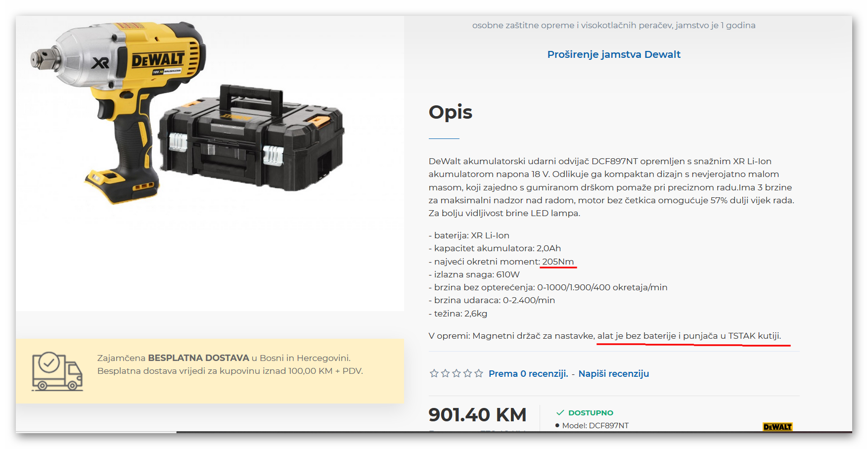Viewport: 868px width, 449px height.
Task: Click the DeWalt brand logo beside the model
Action: pyautogui.click(x=777, y=427)
